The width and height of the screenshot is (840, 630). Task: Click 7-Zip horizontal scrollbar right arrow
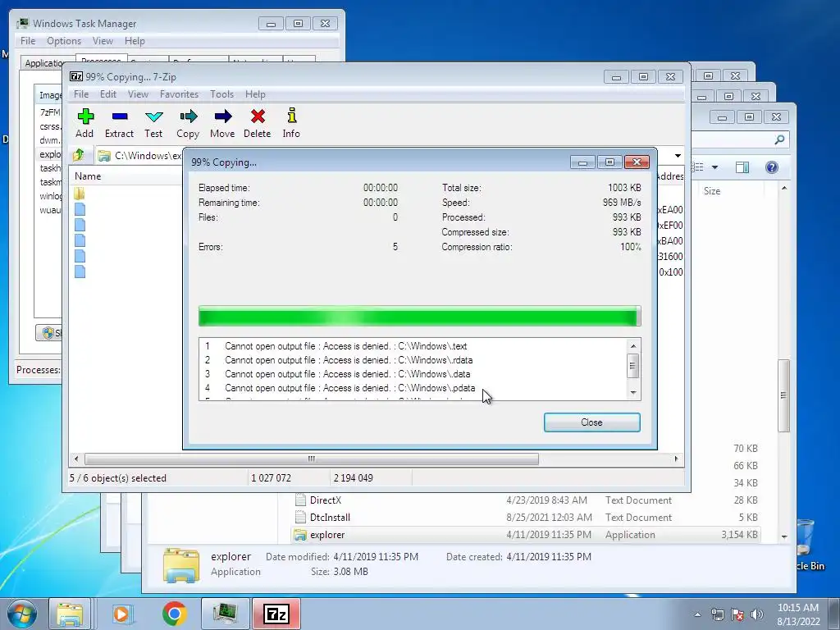pos(676,459)
